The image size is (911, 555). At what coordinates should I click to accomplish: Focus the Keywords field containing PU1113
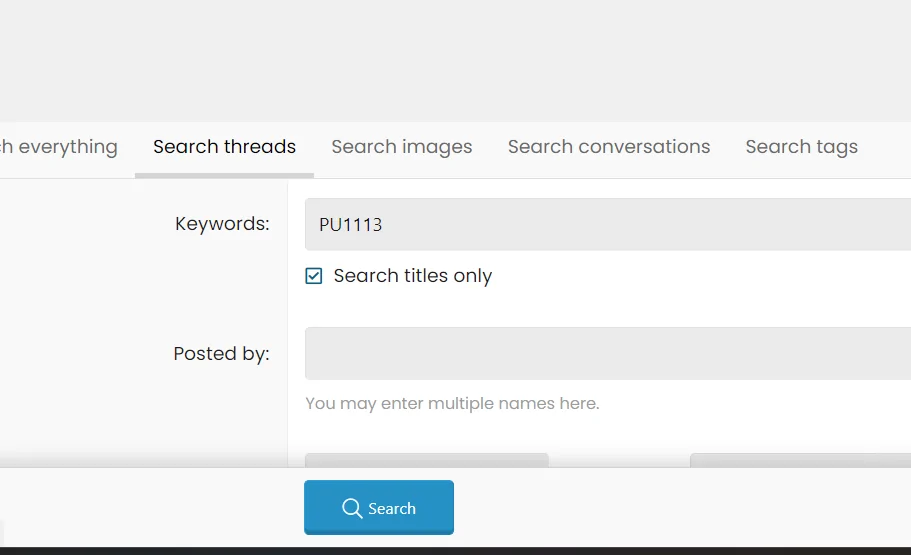pyautogui.click(x=608, y=224)
